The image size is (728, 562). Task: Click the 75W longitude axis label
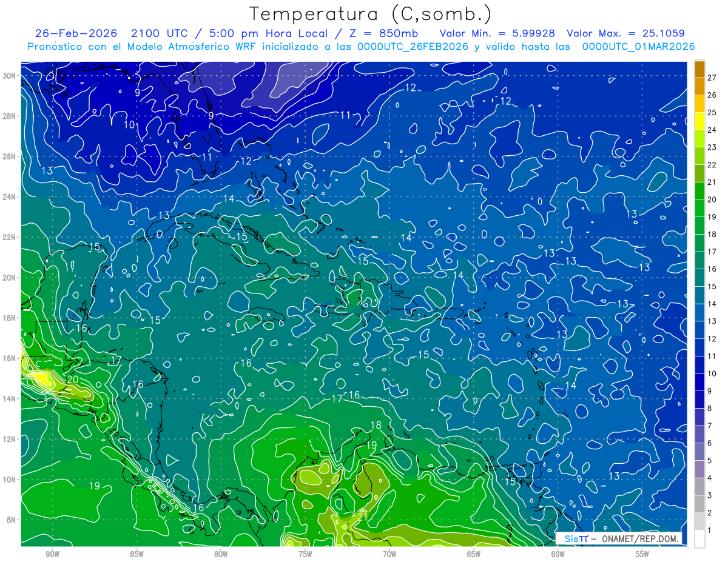(x=305, y=554)
